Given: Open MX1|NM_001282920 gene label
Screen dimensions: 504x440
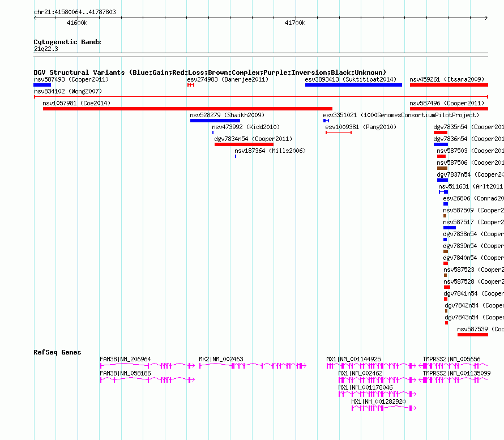Looking at the screenshot, I should pyautogui.click(x=378, y=401).
